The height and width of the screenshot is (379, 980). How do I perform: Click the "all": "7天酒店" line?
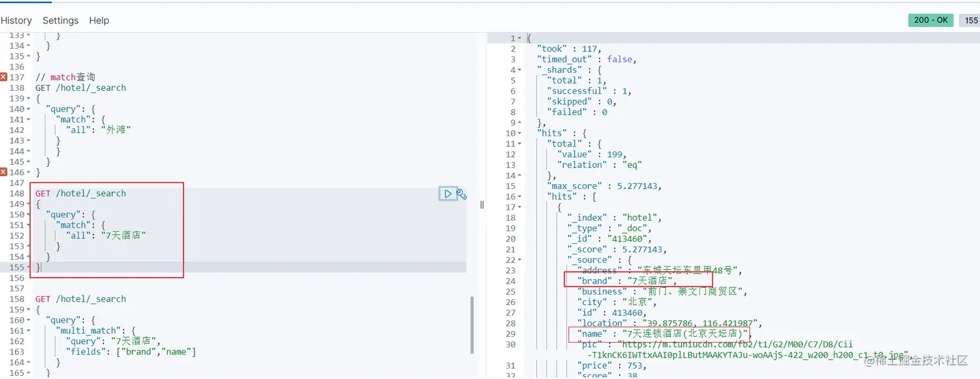(x=106, y=236)
